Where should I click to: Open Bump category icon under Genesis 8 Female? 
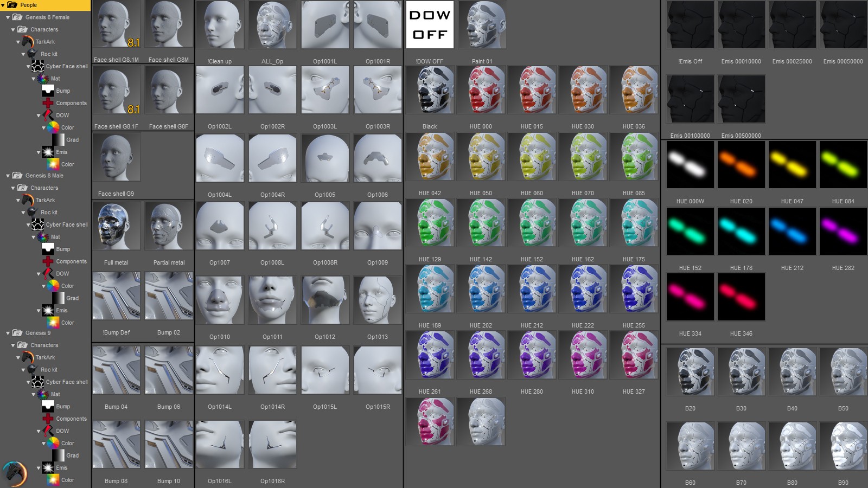[48, 91]
